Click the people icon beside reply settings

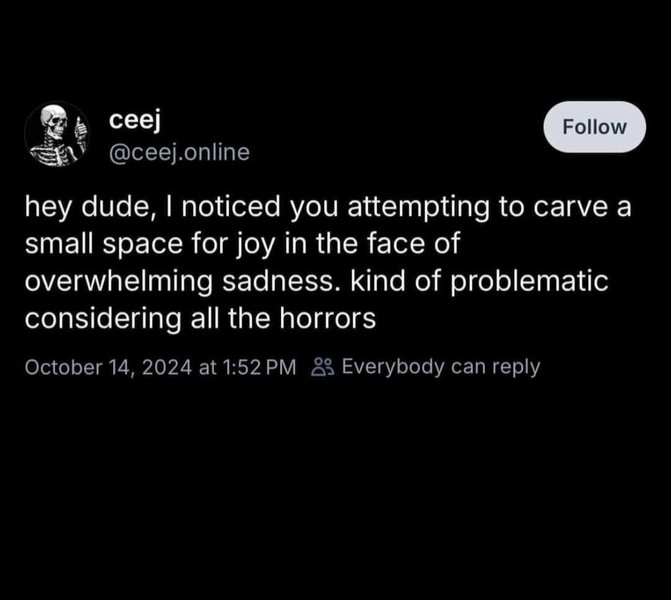coord(322,367)
